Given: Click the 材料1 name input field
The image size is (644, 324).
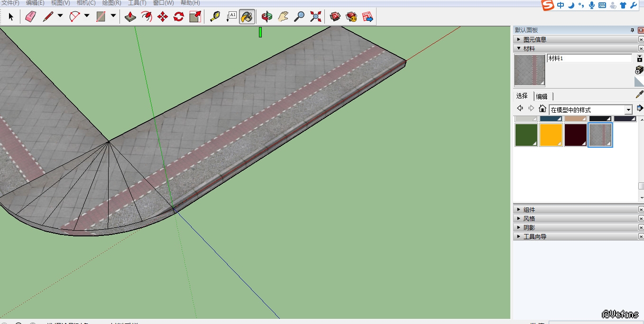Looking at the screenshot, I should click(x=589, y=58).
